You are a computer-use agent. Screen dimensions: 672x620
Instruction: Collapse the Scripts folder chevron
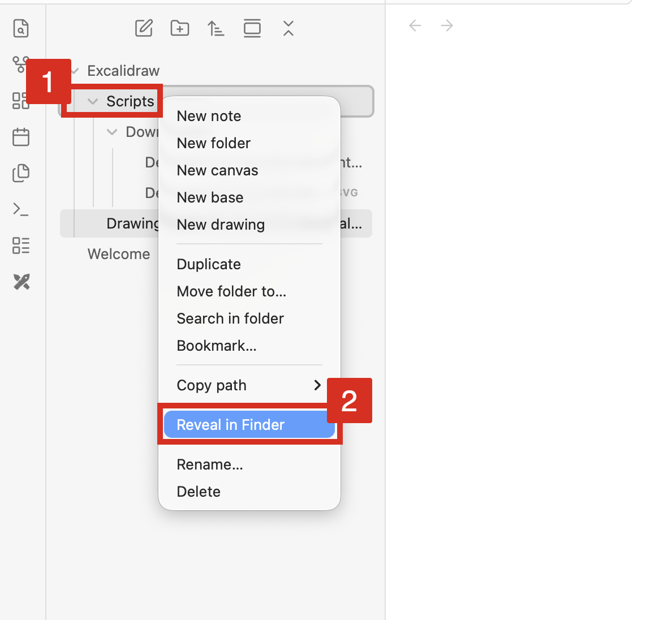coord(93,102)
